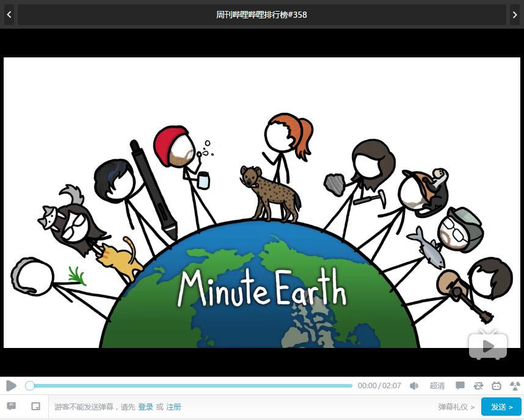Mute the volume speaker icon
Image resolution: width=524 pixels, height=420 pixels.
(x=413, y=386)
